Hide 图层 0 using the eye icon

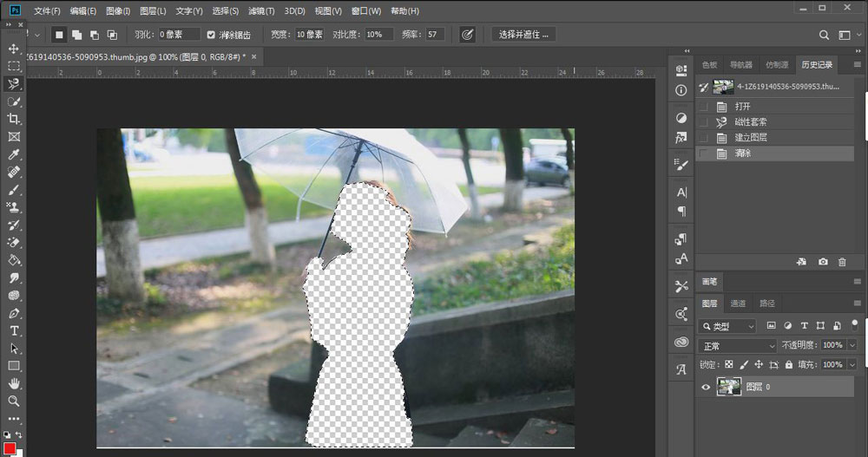coord(706,388)
